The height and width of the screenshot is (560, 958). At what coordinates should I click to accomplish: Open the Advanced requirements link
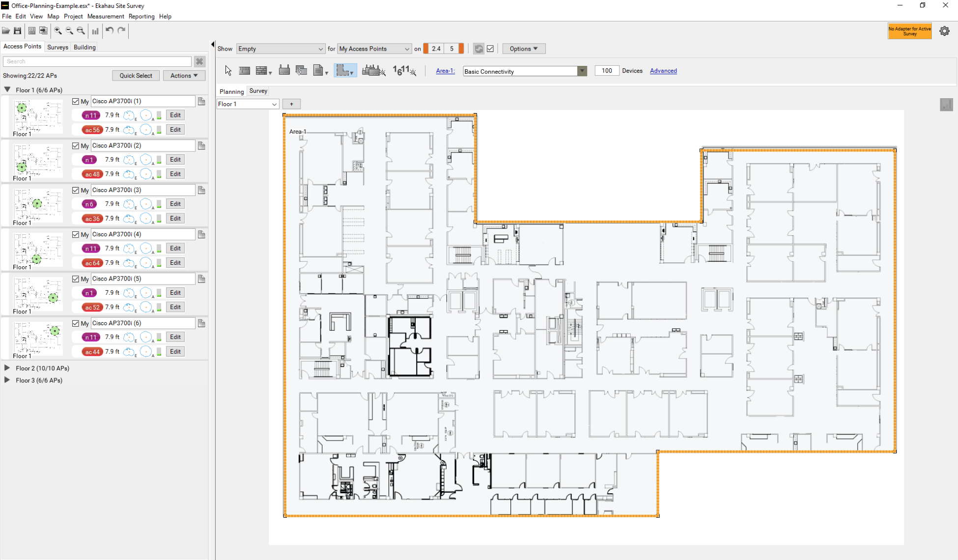pos(663,71)
